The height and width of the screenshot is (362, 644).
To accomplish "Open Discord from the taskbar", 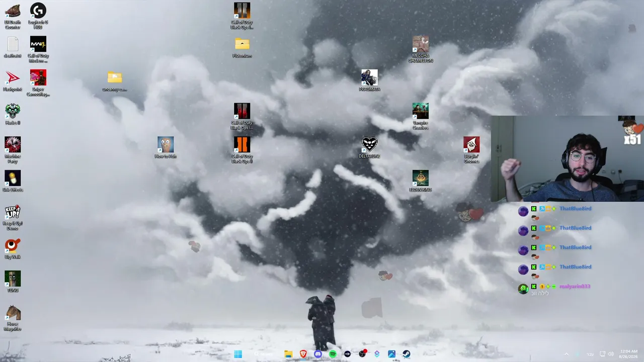I will tap(318, 354).
